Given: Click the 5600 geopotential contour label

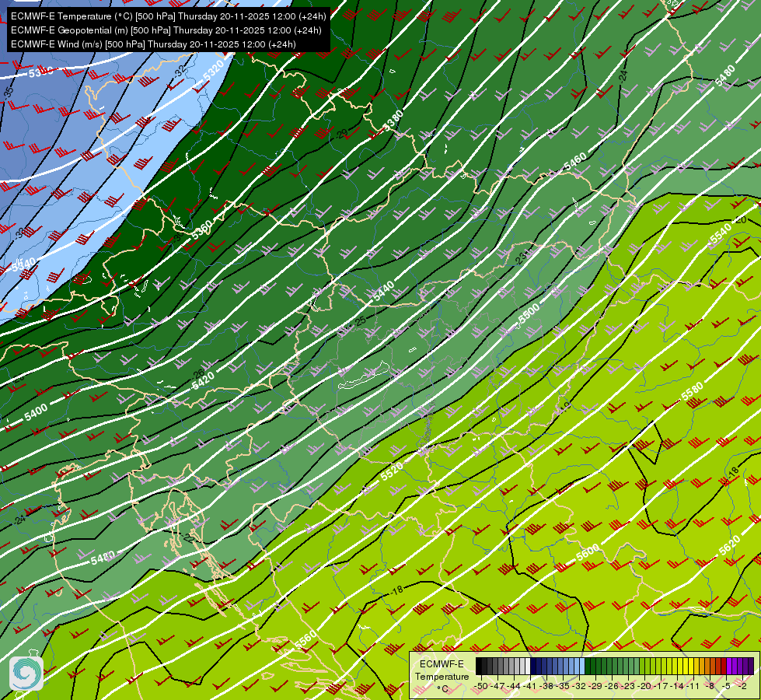Looking at the screenshot, I should pos(588,553).
